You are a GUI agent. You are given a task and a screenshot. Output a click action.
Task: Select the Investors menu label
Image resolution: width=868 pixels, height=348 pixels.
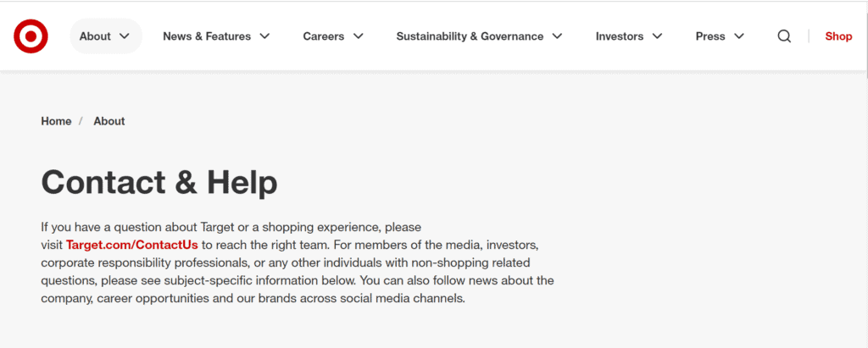[620, 36]
